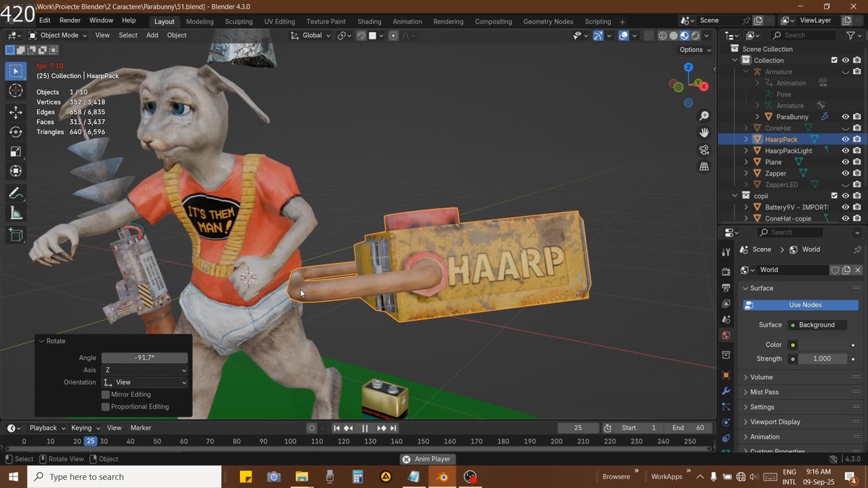Choose the Rotate tool

point(16,132)
